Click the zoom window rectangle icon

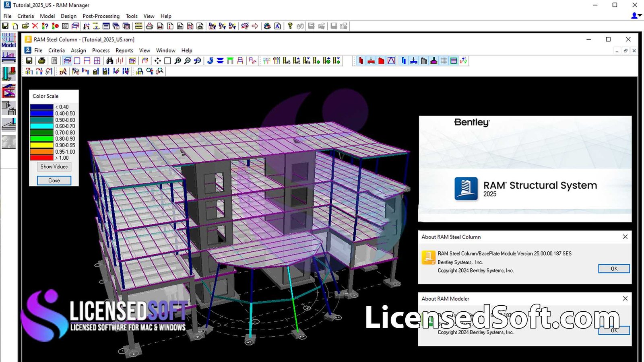(x=167, y=61)
